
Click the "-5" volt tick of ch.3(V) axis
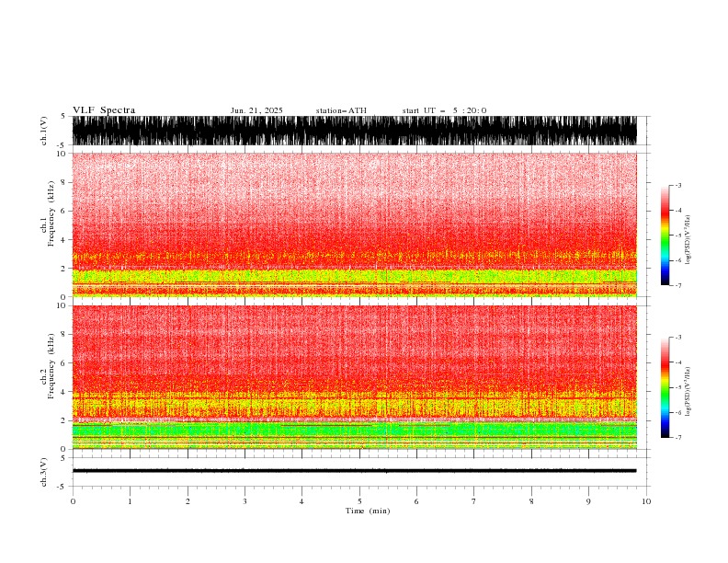63,487
